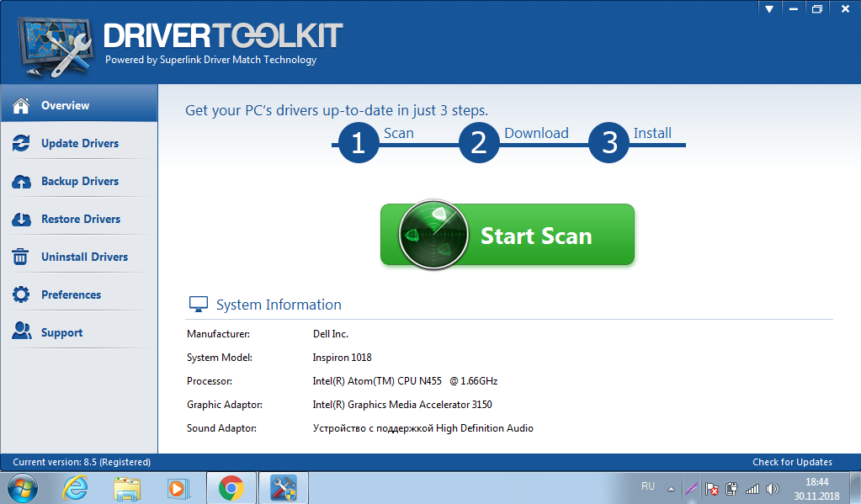
Task: Click the DriverToolkit taskbar icon
Action: (284, 488)
